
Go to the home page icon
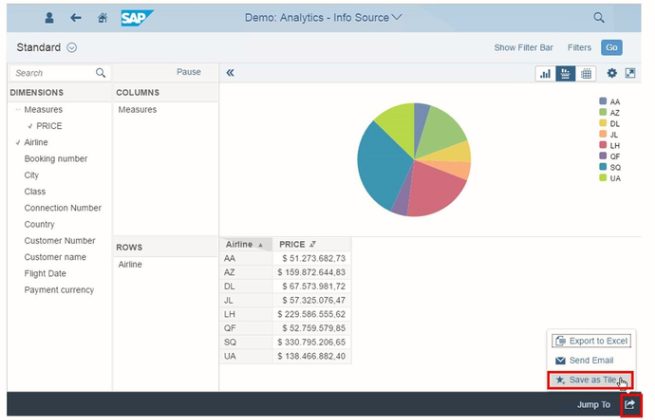pos(103,18)
